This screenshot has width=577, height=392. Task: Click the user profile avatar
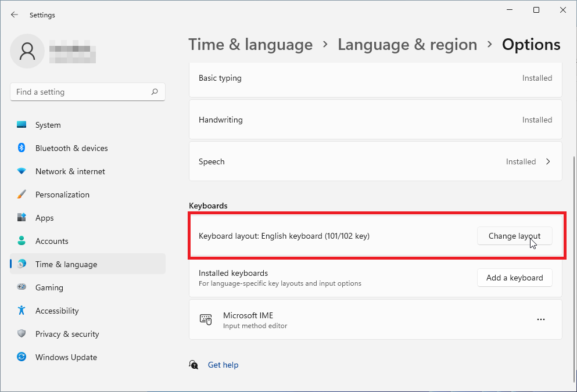tap(27, 51)
